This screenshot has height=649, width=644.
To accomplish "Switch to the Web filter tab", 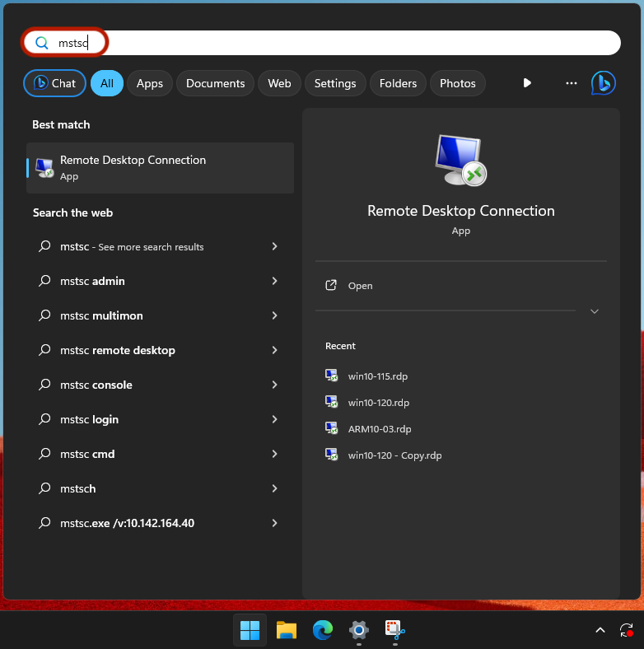I will tap(279, 83).
